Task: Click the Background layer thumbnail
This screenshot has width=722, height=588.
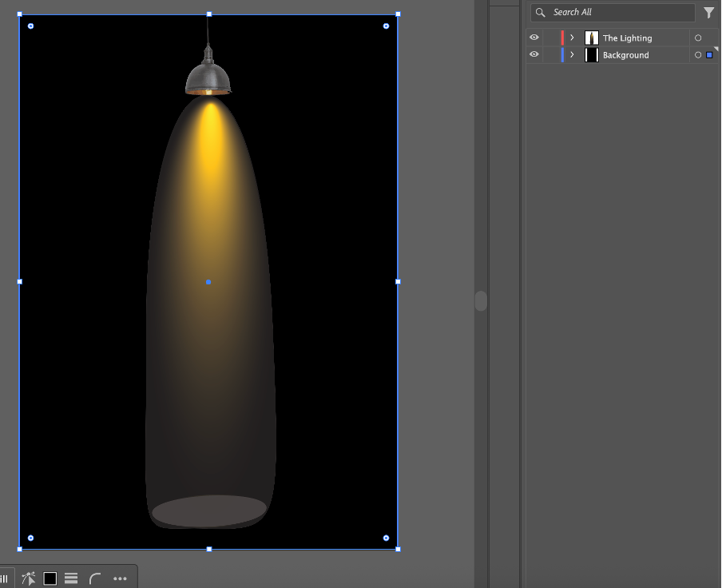Action: tap(592, 55)
